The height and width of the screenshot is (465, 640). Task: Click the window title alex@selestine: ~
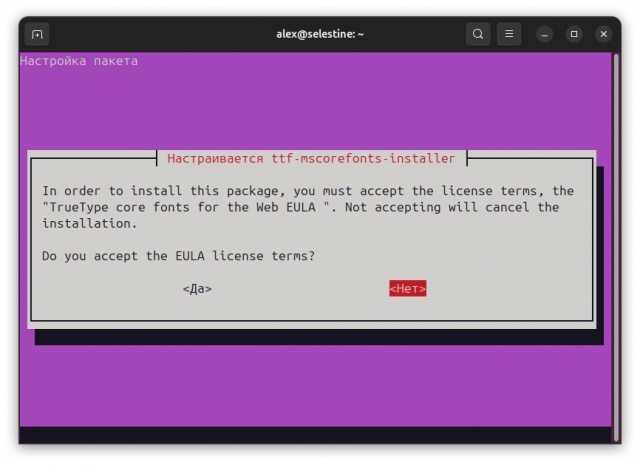pyautogui.click(x=320, y=34)
